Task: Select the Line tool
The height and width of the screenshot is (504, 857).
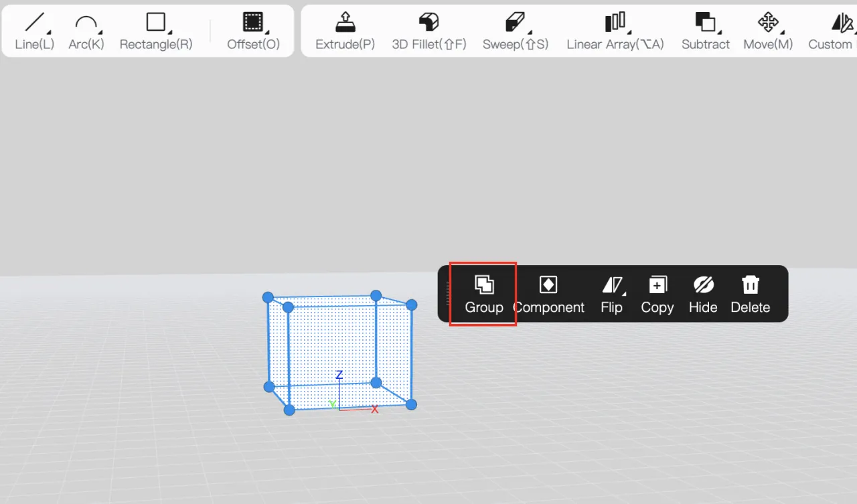Action: coord(34,31)
